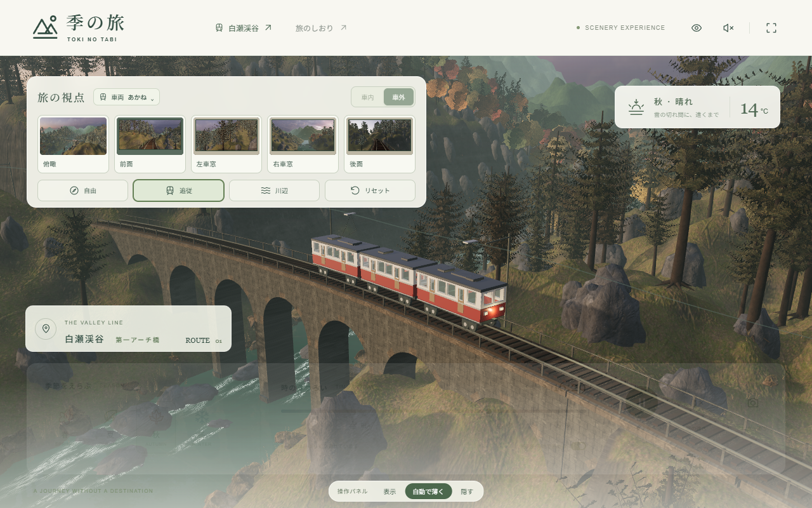Screen dimensions: 812x508
Task: Enter fullscreen using the corner brackets icon
Action: (771, 28)
